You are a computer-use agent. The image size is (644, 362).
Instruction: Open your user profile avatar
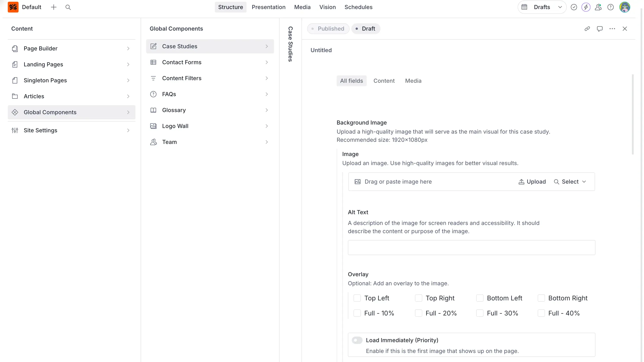pyautogui.click(x=625, y=7)
